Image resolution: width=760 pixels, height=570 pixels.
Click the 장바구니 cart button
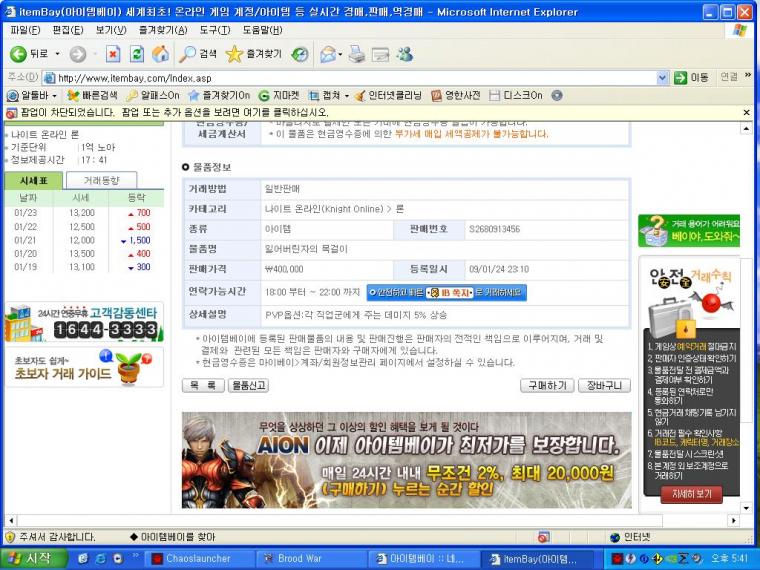coord(604,385)
